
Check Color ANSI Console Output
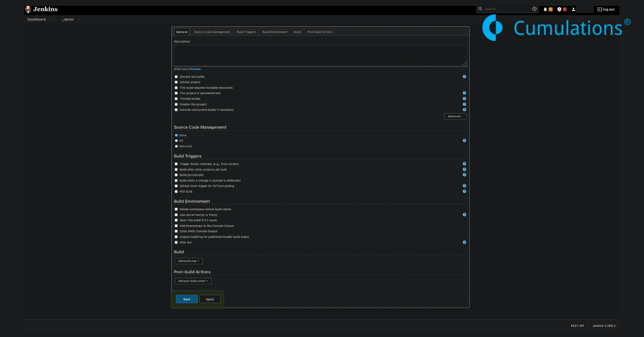[x=176, y=231]
